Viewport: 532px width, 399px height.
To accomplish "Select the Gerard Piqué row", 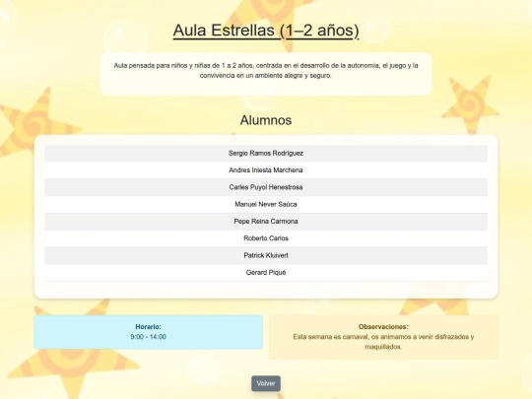I will pos(266,273).
